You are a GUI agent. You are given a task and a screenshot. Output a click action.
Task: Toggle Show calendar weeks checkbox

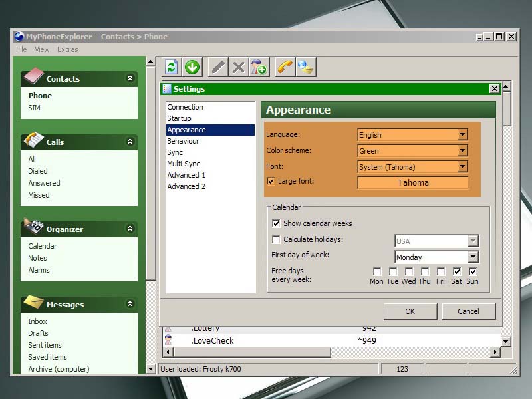276,223
